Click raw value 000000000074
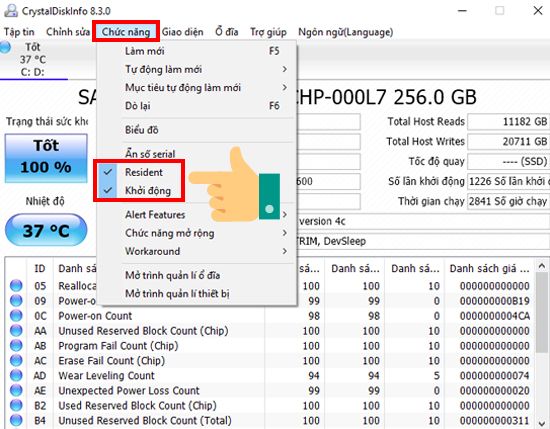Screen dimensions: 550x429 (495, 375)
